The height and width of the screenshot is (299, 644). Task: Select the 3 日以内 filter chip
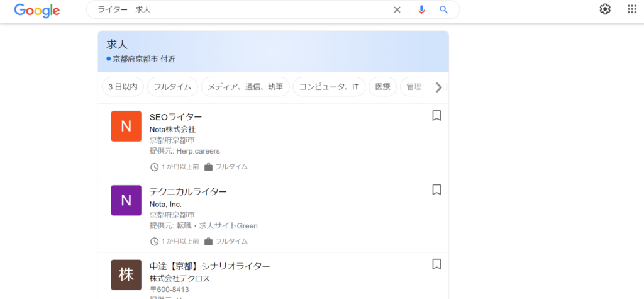[123, 87]
